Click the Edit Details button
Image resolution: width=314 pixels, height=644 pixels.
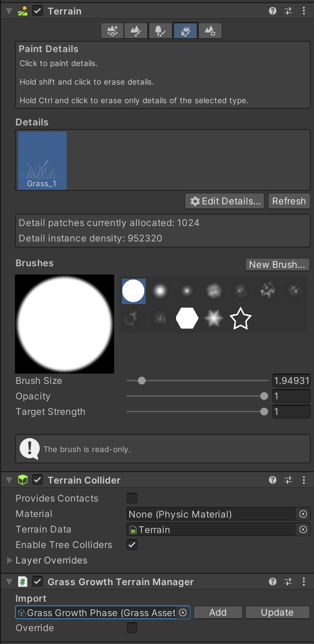[225, 201]
